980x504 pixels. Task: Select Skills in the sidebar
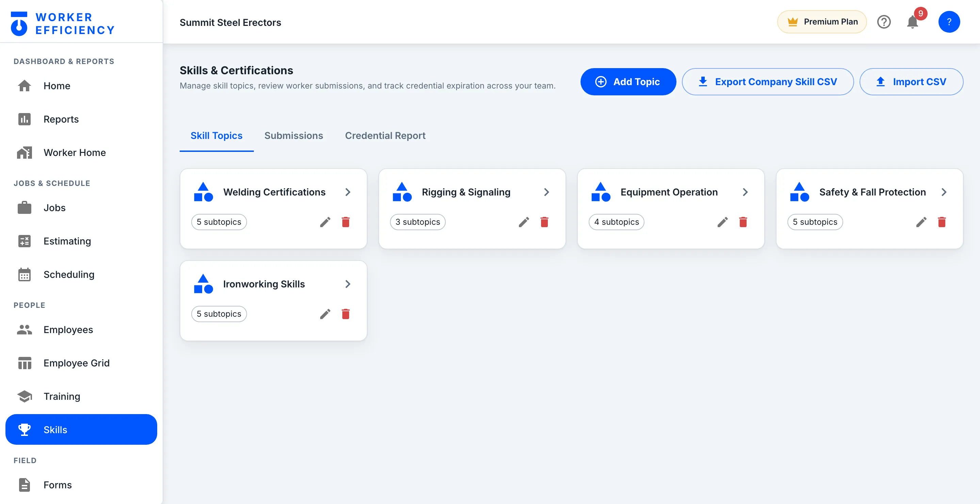coord(81,430)
